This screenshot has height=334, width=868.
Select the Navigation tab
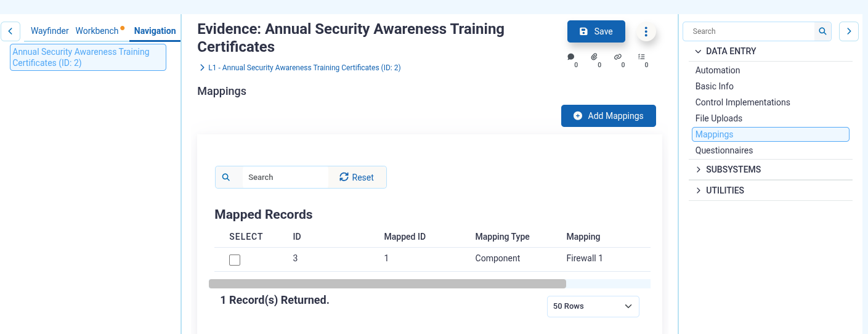point(155,31)
